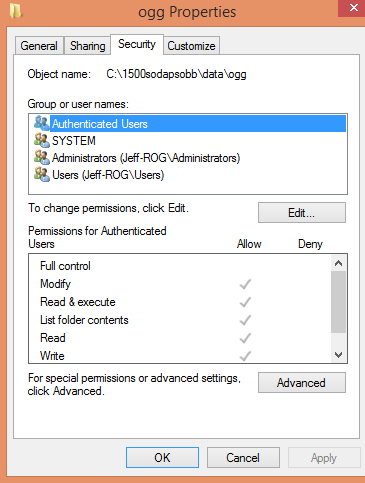
Task: Open the Customize tab
Action: (191, 46)
